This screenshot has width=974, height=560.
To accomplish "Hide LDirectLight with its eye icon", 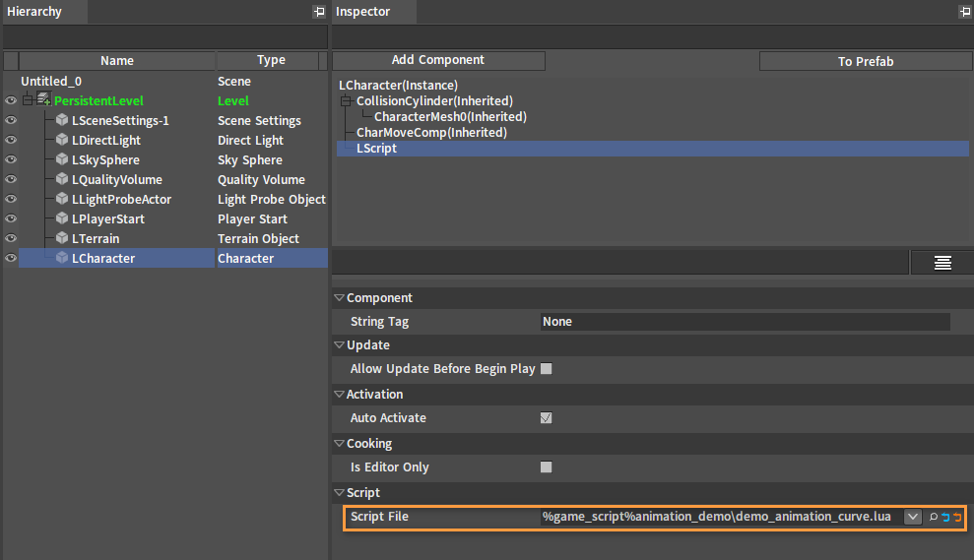I will pos(11,140).
